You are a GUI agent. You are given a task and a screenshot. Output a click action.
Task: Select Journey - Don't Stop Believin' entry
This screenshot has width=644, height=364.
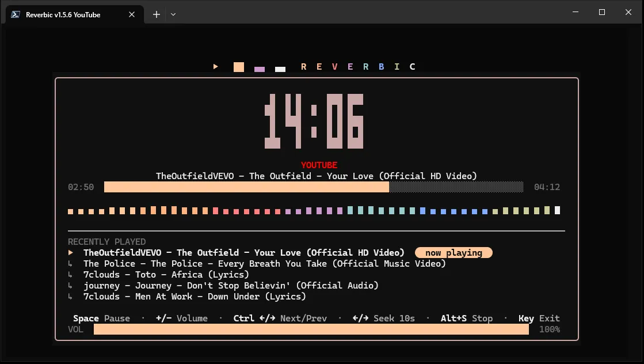(x=231, y=286)
